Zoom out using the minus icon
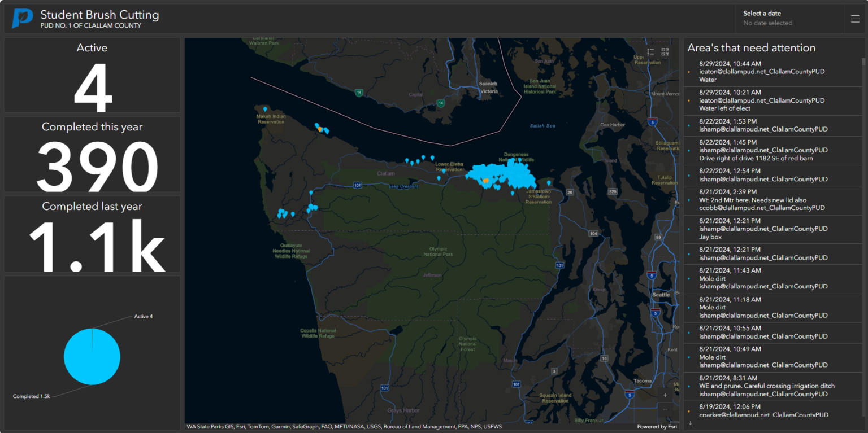 pyautogui.click(x=665, y=410)
